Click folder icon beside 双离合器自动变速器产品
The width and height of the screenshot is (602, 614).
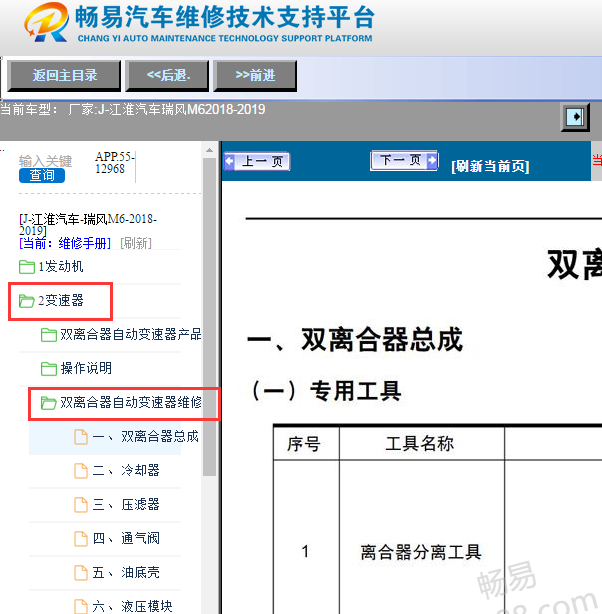pyautogui.click(x=49, y=335)
